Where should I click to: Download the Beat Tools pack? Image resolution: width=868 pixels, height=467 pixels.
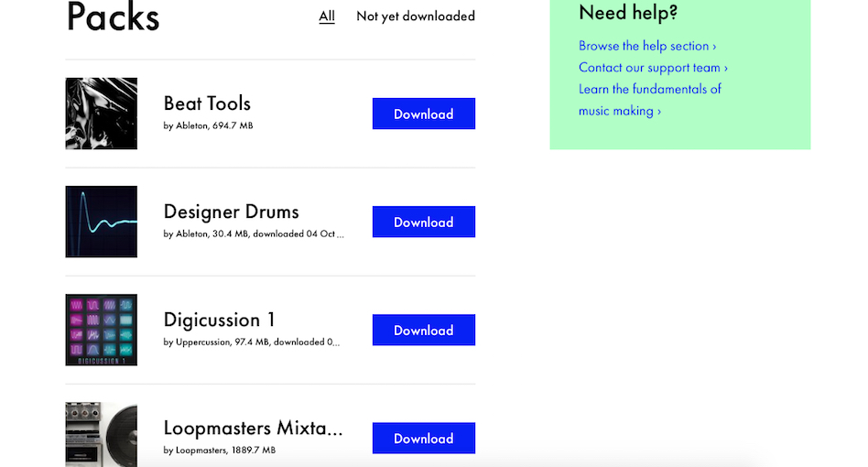(x=424, y=114)
